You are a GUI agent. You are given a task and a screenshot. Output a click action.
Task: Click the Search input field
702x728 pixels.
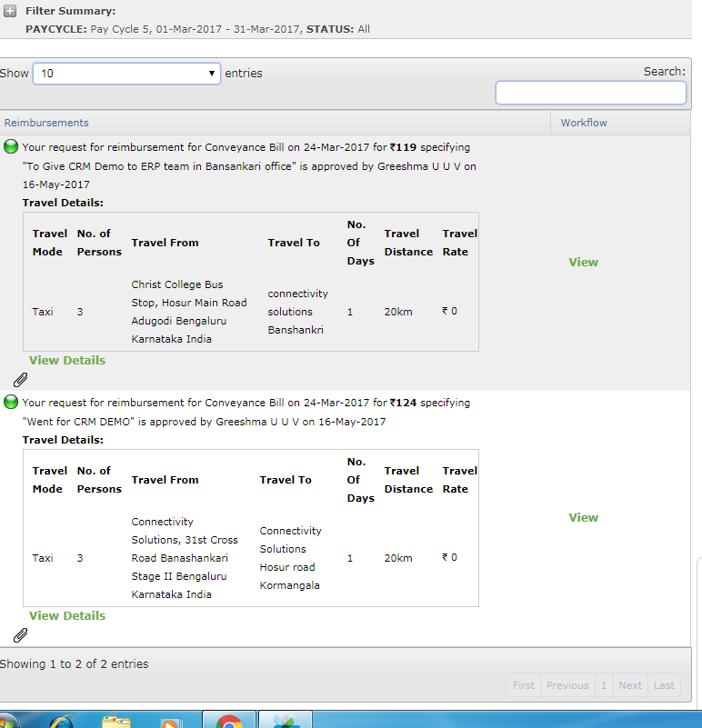click(590, 93)
